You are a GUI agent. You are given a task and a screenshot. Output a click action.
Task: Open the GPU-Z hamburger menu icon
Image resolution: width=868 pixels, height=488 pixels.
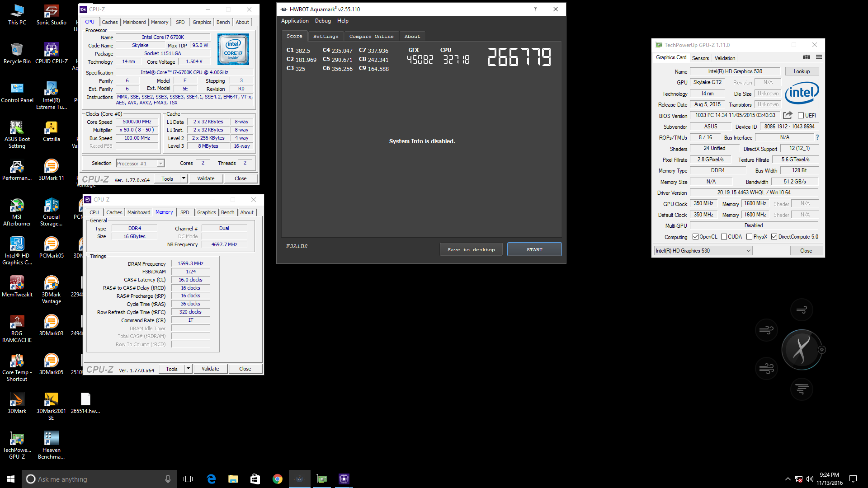click(819, 57)
